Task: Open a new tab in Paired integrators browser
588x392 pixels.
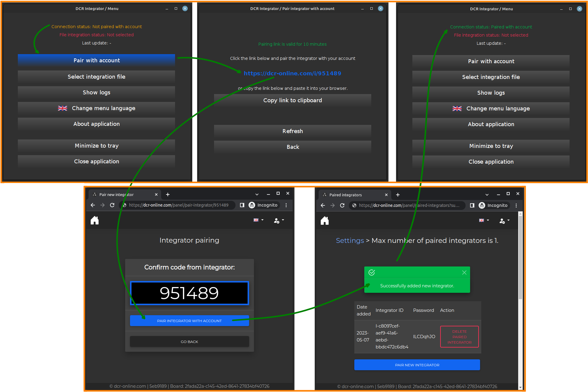Action: point(398,195)
